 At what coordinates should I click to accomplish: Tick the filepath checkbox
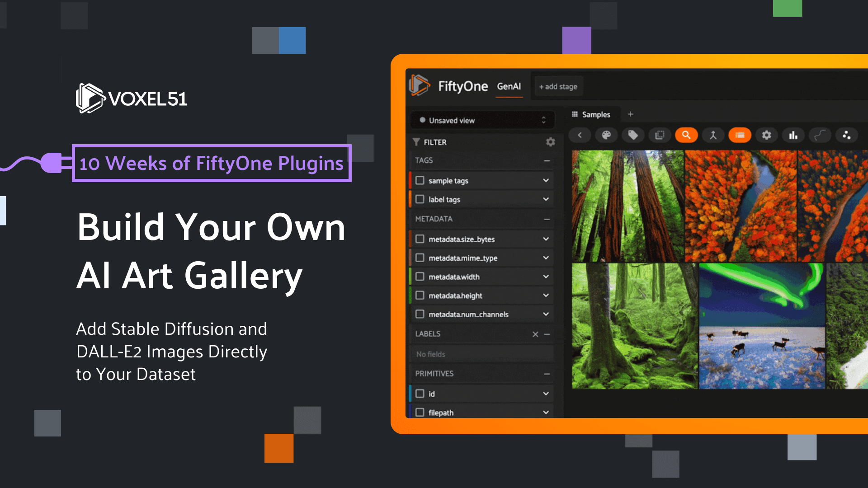(x=420, y=412)
